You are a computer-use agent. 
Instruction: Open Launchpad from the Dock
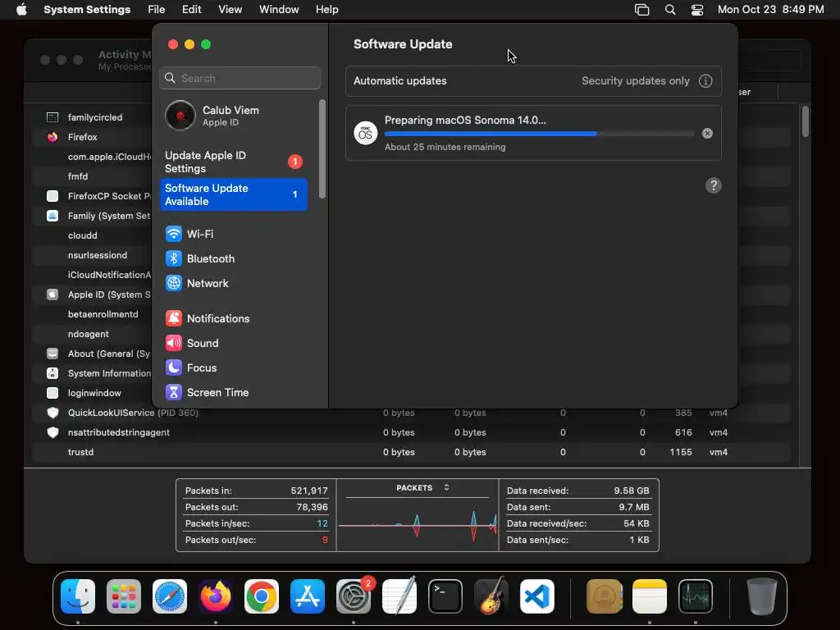pyautogui.click(x=124, y=596)
